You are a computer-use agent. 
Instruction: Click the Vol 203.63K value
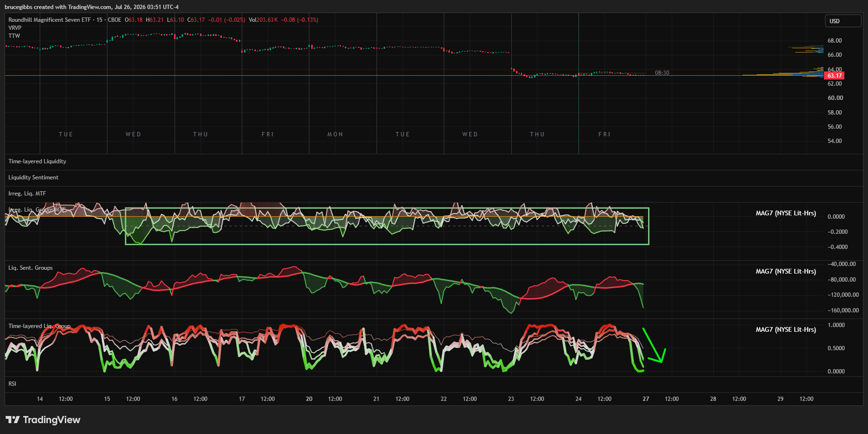(263, 20)
